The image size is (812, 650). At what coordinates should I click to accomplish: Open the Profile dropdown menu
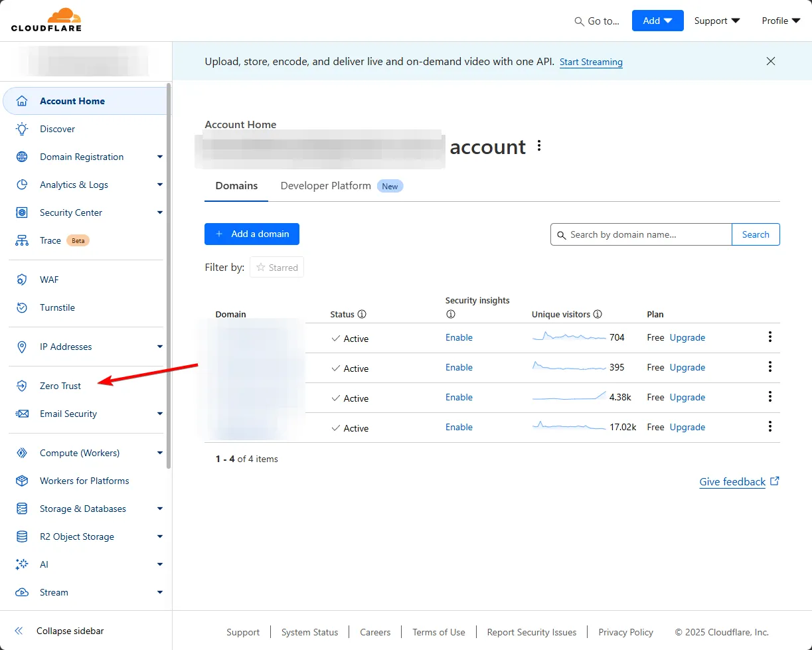click(x=781, y=21)
